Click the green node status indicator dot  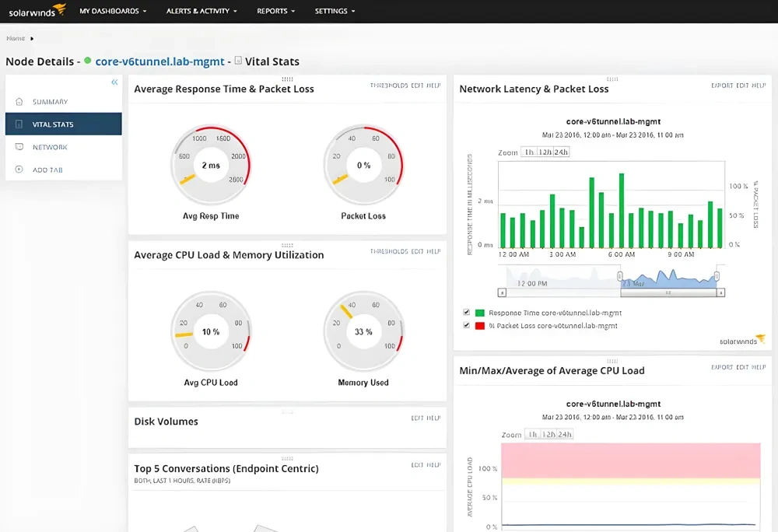click(88, 61)
